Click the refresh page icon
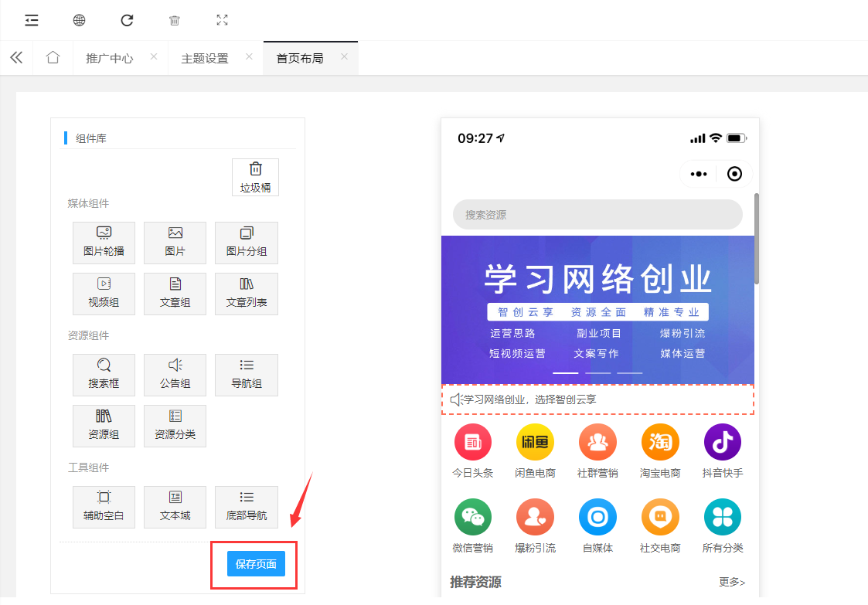868x605 pixels. coord(127,21)
